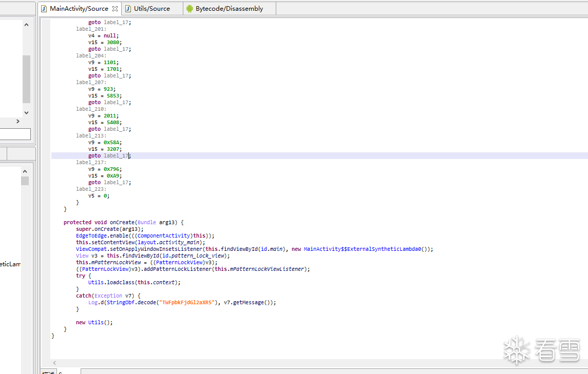Image resolution: width=588 pixels, height=374 pixels.
Task: Click the label_201: line
Action: click(x=91, y=29)
